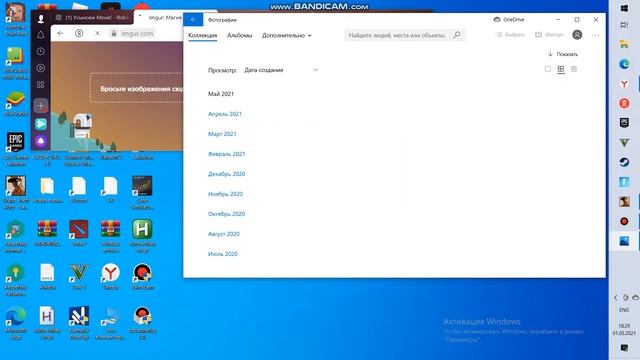Open history clock icon in browser sidebar
This screenshot has height=360, width=640.
(40, 51)
